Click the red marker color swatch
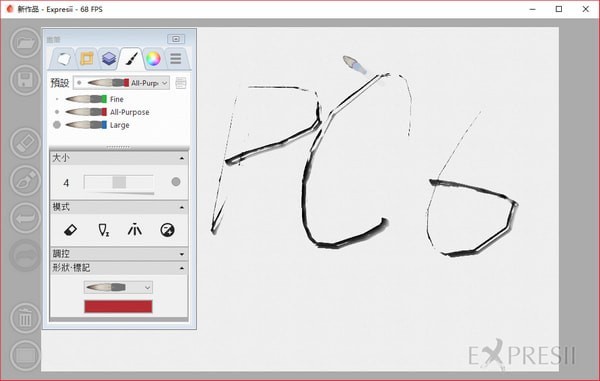Image resolution: width=600 pixels, height=381 pixels. 118,306
